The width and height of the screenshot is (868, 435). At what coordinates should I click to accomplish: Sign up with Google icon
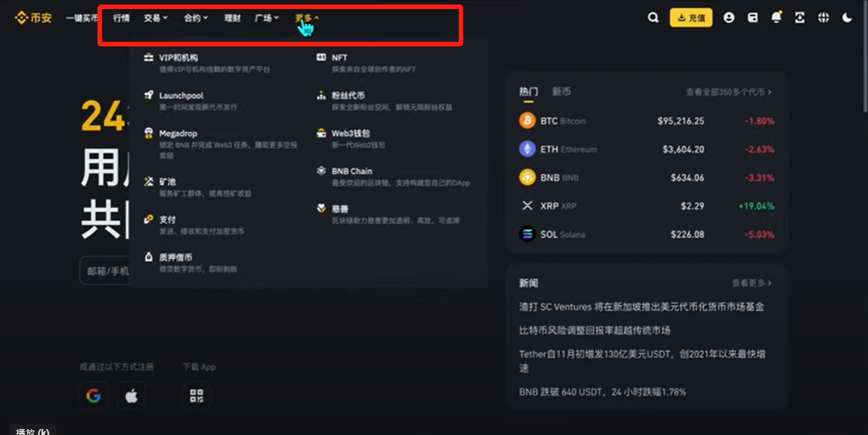[x=94, y=396]
